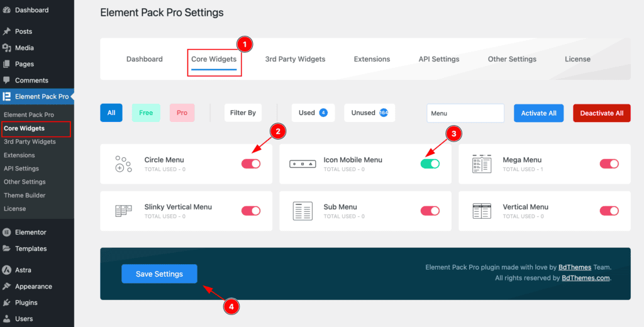Viewport: 644px width, 327px height.
Task: Open Element Pack Pro submenu item
Action: (29, 114)
